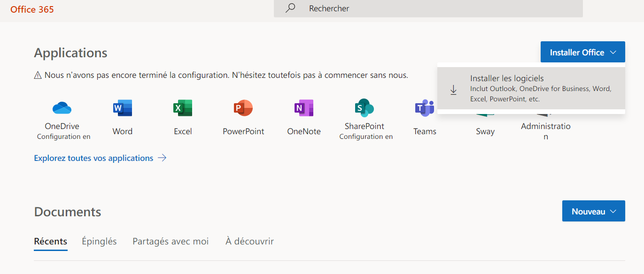Launch the PowerPoint app icon
644x274 pixels.
(x=243, y=108)
